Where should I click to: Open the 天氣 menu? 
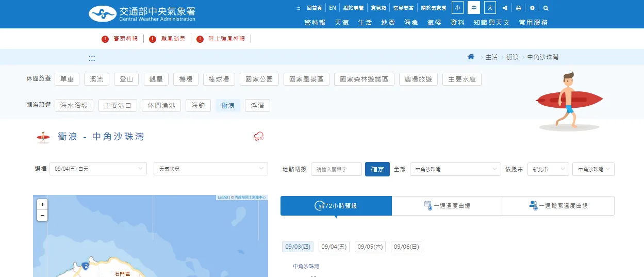click(342, 23)
